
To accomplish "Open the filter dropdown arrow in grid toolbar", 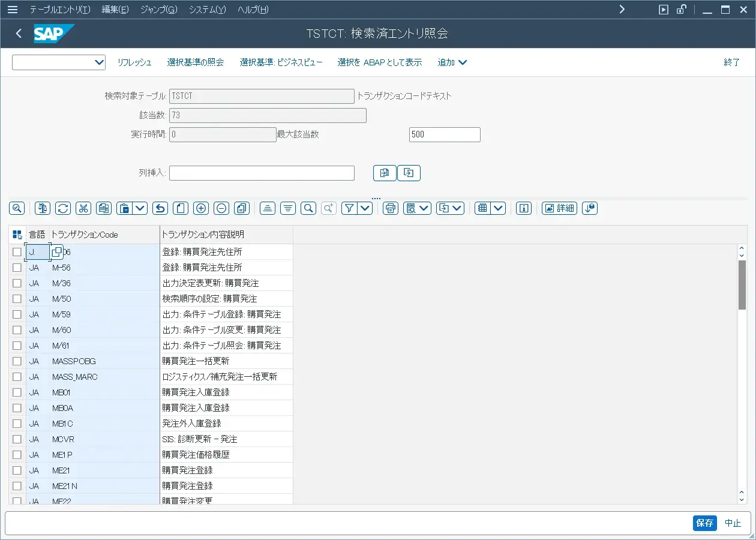I will point(365,208).
